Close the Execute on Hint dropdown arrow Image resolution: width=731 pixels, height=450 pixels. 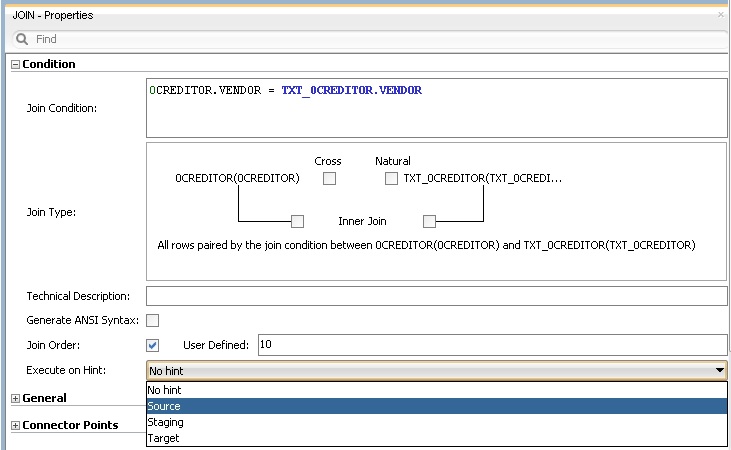tap(719, 371)
